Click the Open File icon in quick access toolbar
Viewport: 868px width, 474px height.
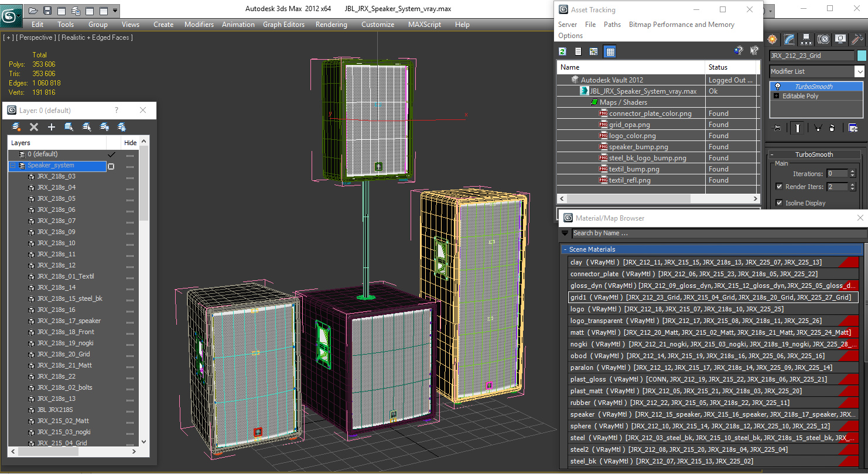pyautogui.click(x=33, y=11)
